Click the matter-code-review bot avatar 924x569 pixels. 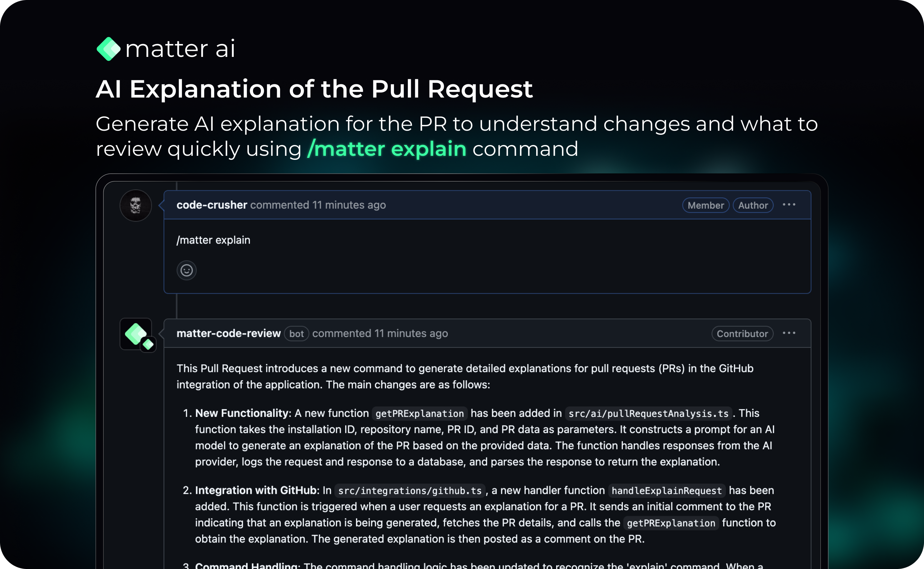click(136, 334)
